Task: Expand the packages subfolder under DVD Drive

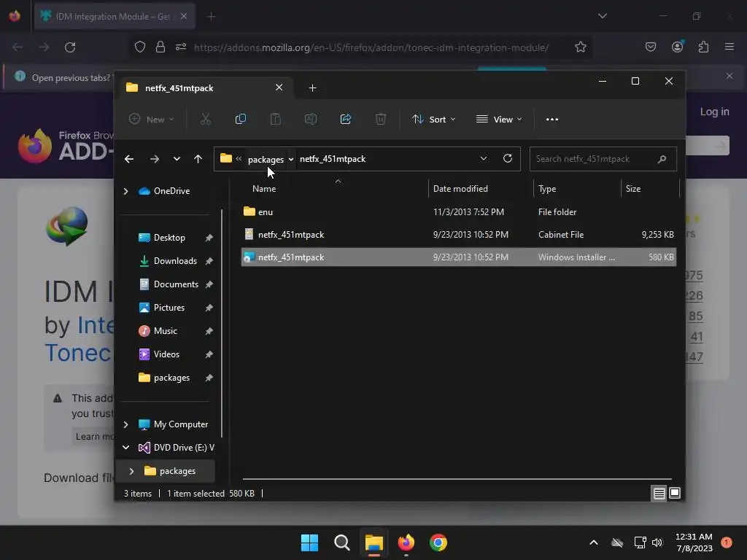Action: [x=131, y=471]
